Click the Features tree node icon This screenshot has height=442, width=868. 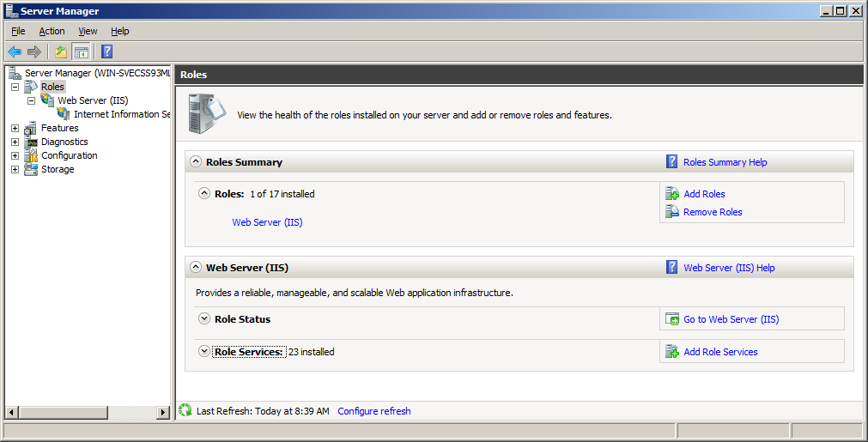tap(32, 128)
